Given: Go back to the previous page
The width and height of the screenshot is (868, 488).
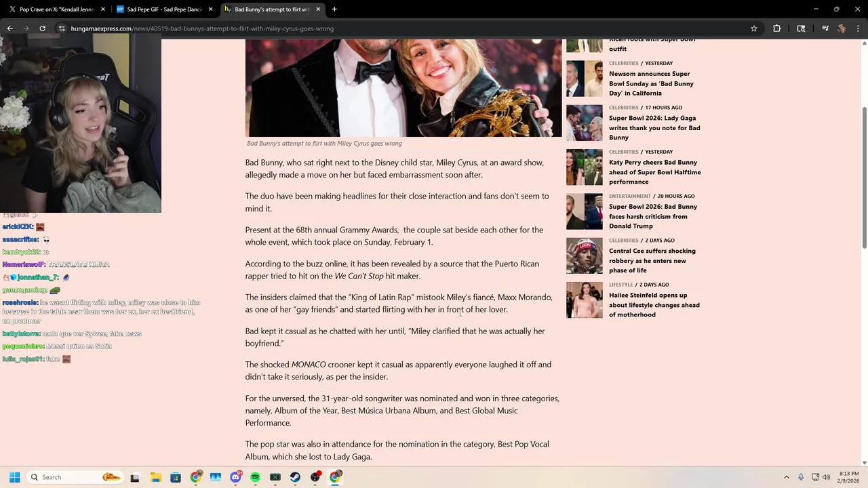Looking at the screenshot, I should (9, 28).
